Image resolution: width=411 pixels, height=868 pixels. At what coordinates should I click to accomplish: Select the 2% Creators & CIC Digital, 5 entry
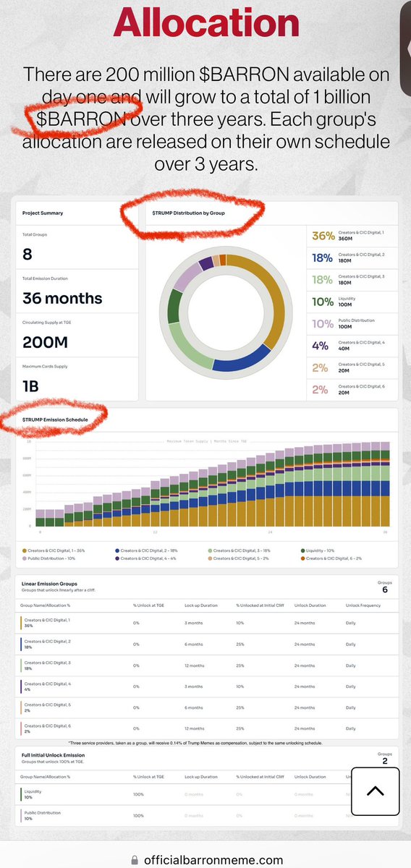pyautogui.click(x=351, y=367)
